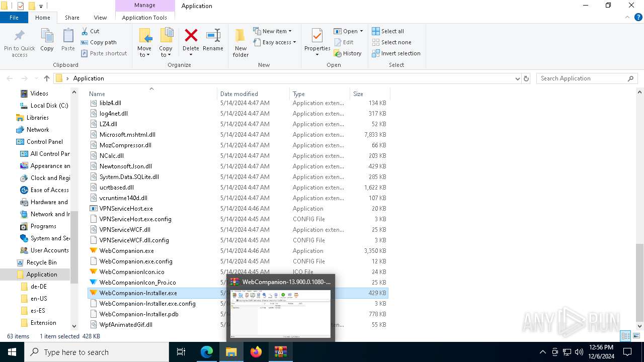
Task: Click Paste shortcut command
Action: tap(104, 53)
